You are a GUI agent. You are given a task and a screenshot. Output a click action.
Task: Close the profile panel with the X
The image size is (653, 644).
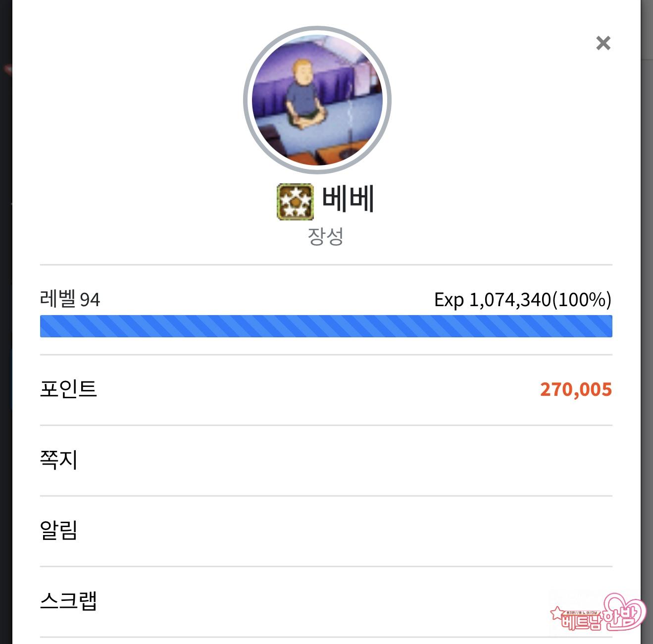click(603, 43)
